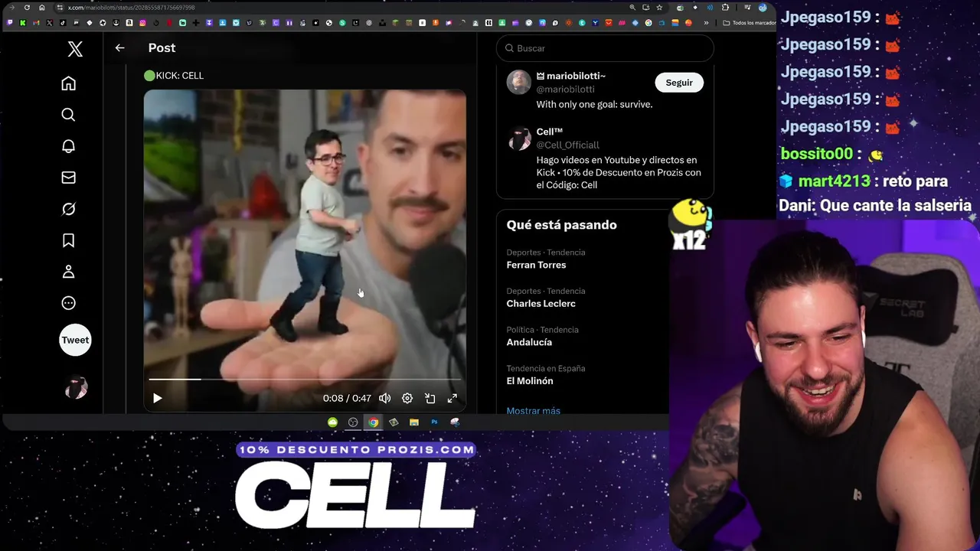This screenshot has width=980, height=551.
Task: Open the browser extensions puzzle icon
Action: [725, 8]
